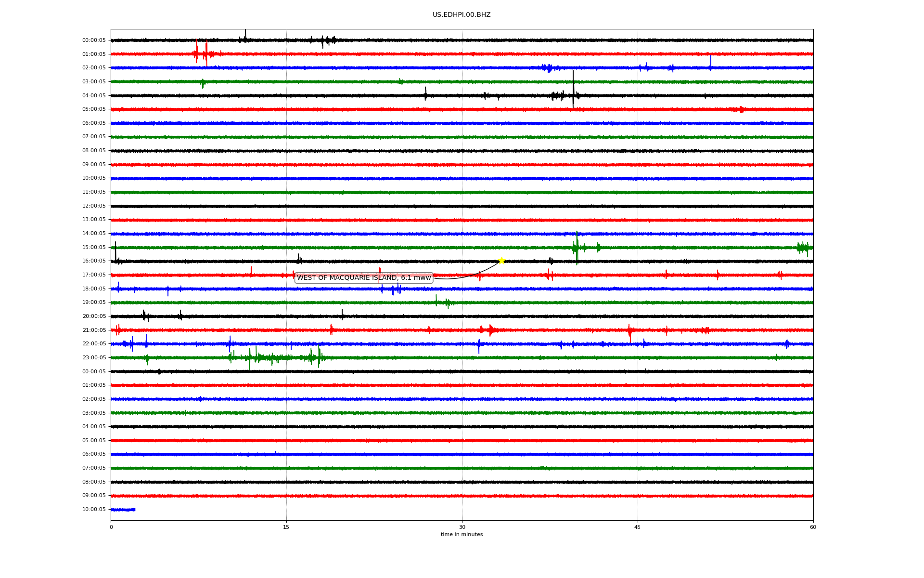Select the 21:00:05 trace label
This screenshot has width=924, height=578.
94,330
